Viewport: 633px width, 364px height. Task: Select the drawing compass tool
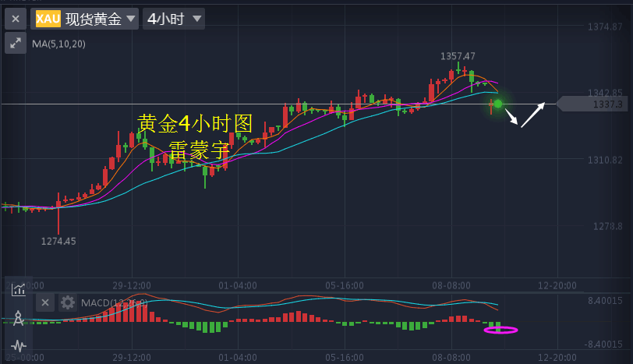click(18, 317)
